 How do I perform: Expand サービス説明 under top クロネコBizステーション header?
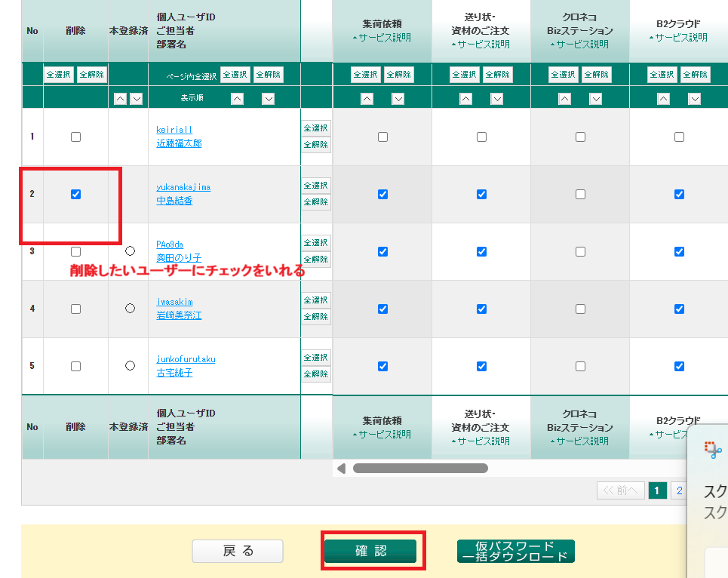[579, 44]
